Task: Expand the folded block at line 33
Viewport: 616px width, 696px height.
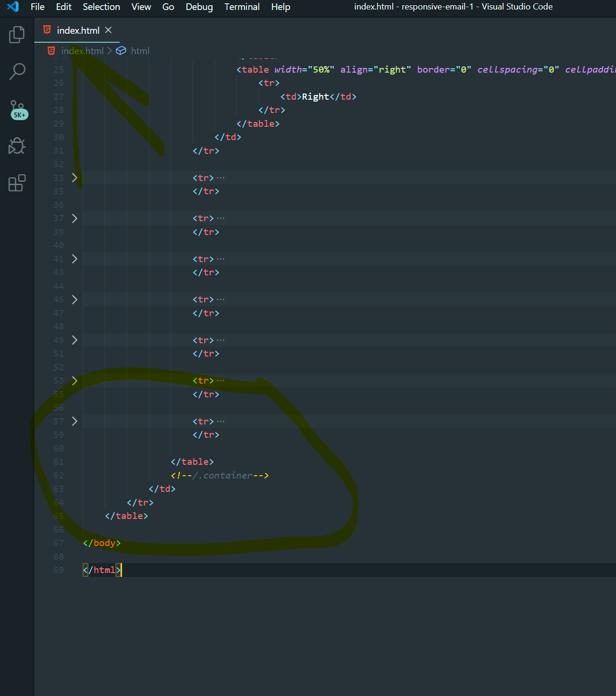Action: tap(75, 178)
